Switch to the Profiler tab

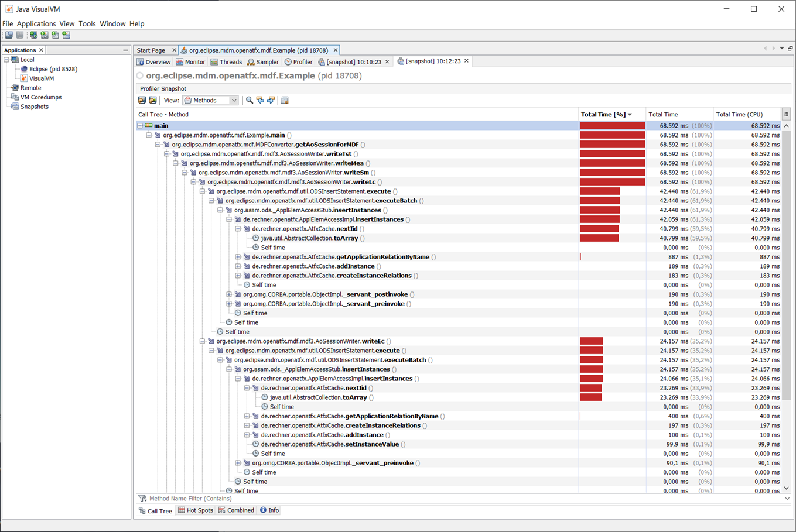pyautogui.click(x=298, y=62)
